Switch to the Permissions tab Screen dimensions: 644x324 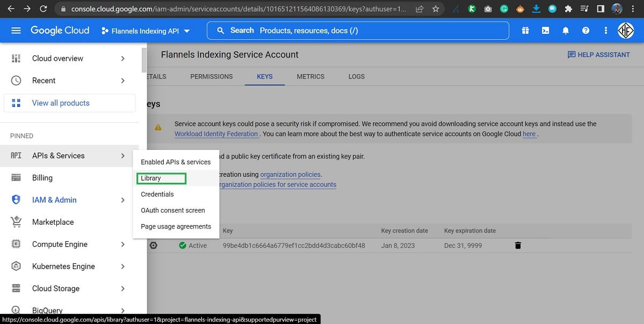pos(211,76)
